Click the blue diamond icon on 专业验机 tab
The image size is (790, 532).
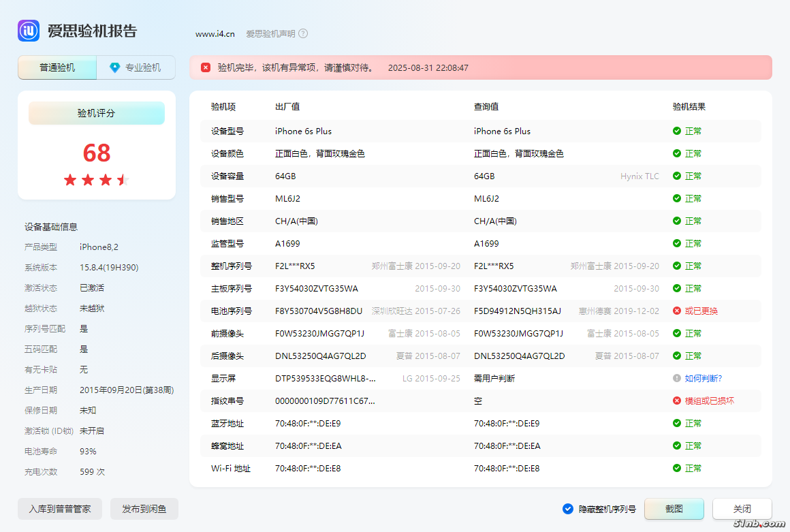coord(115,67)
